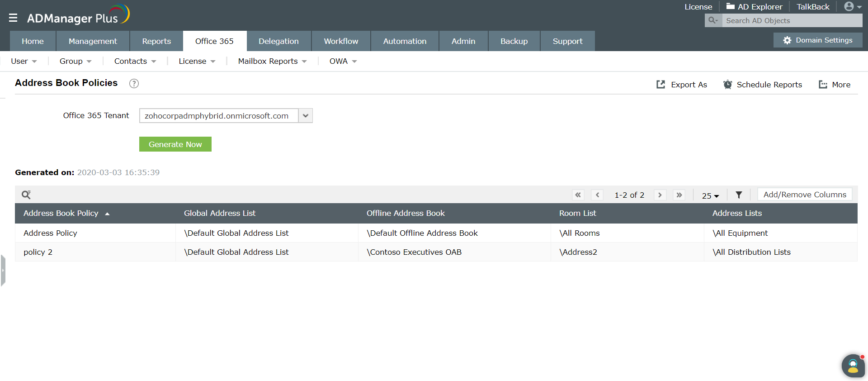
Task: Expand the Mailbox Reports submenu
Action: pos(273,61)
